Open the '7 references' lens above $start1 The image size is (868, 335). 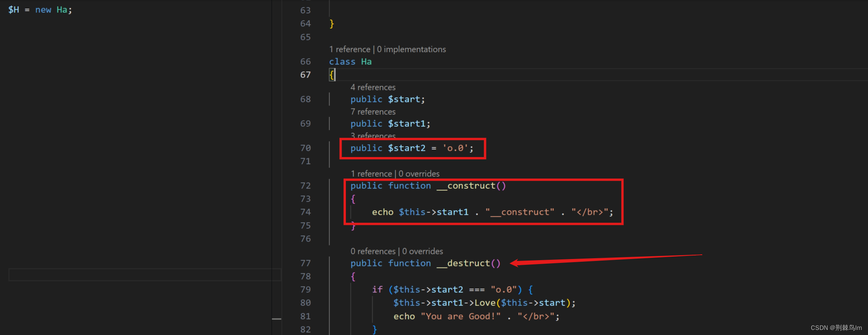pos(373,112)
